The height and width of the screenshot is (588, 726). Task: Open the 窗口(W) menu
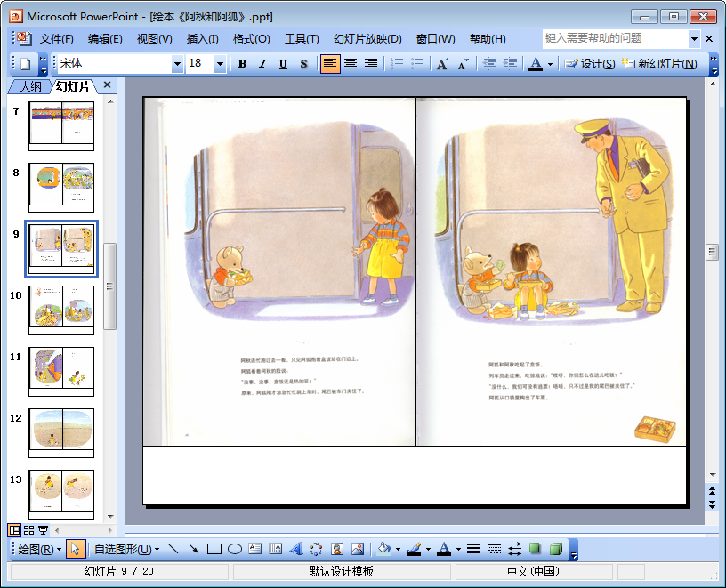tap(435, 39)
